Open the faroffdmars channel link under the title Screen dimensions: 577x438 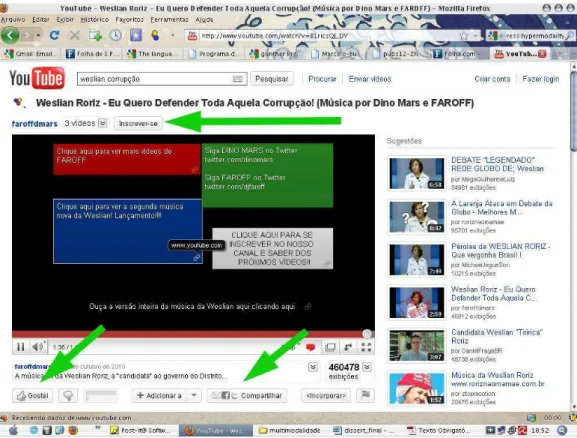click(35, 124)
